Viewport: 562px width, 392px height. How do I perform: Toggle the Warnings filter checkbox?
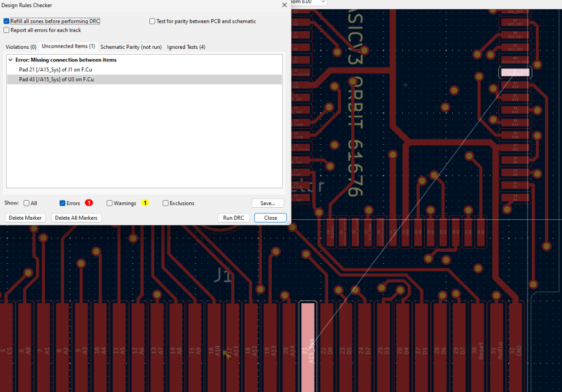pos(110,203)
